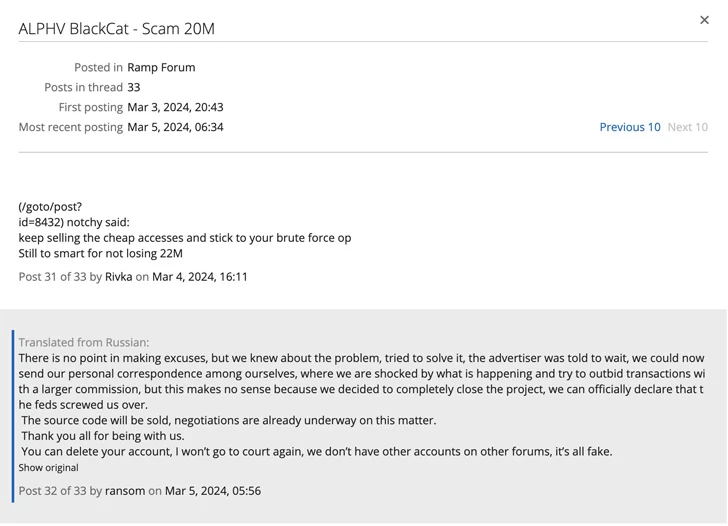The height and width of the screenshot is (526, 728).
Task: Click most recent posting date value
Action: point(175,127)
